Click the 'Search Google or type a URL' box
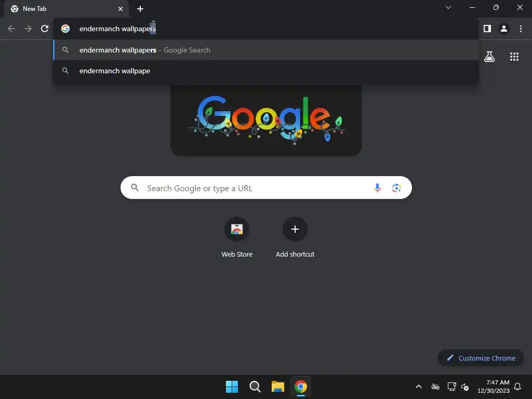Viewport: 532px width, 399px height. click(x=267, y=188)
